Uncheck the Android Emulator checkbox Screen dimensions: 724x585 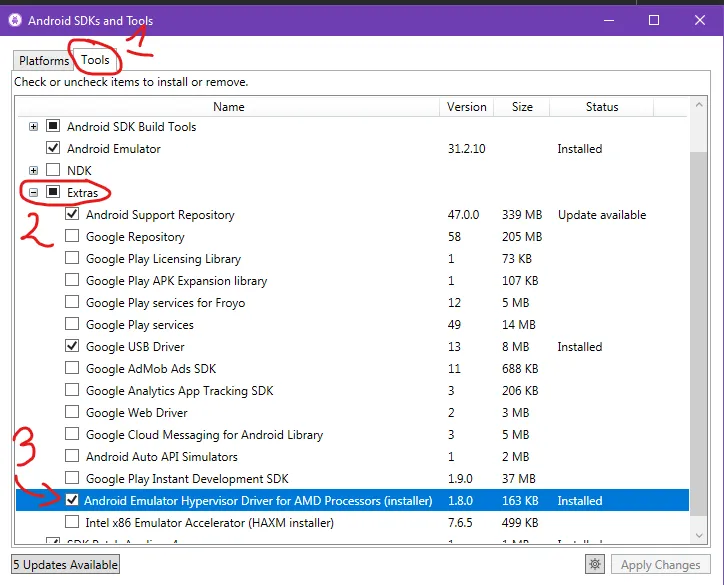click(x=53, y=148)
